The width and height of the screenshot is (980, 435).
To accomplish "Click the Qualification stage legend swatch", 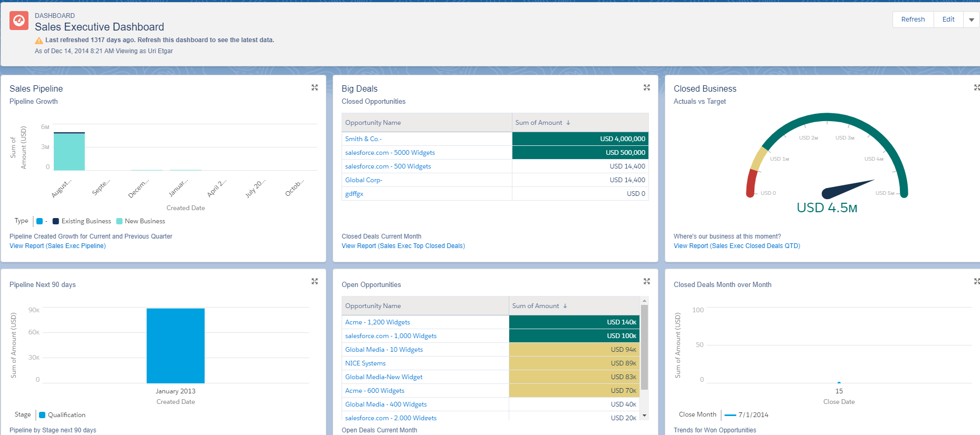I will (42, 415).
